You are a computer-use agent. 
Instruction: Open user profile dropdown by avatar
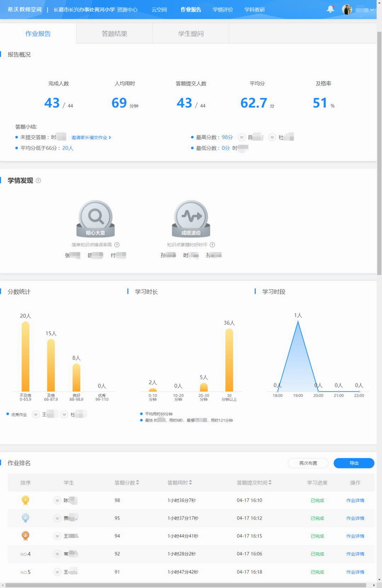pos(358,10)
